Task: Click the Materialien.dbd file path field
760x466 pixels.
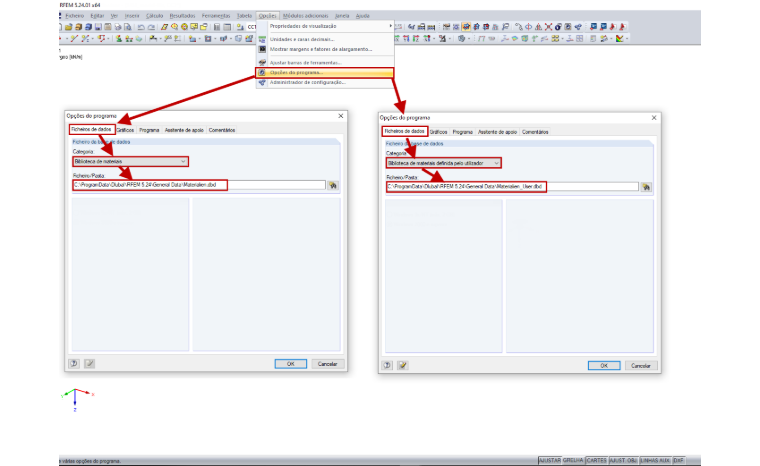Action: coord(199,185)
